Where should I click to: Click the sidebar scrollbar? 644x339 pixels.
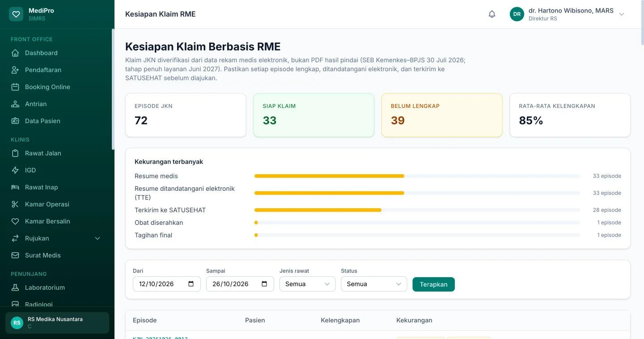[x=113, y=89]
